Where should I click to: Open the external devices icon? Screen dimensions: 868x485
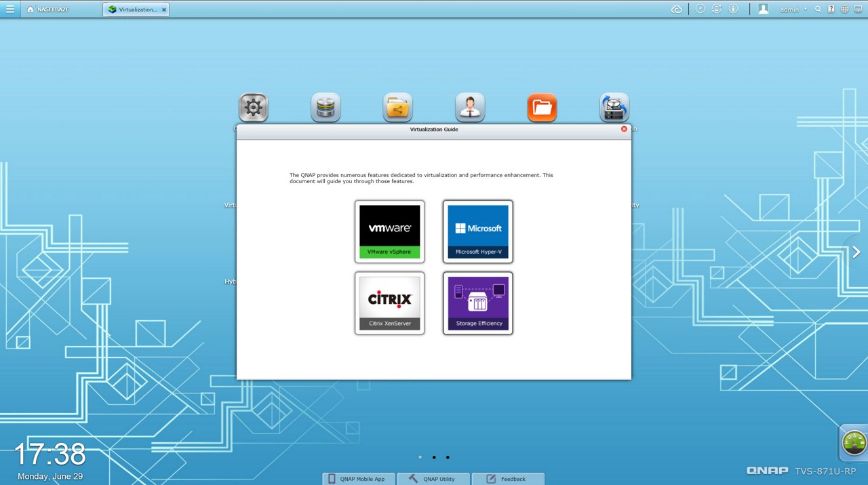point(717,9)
